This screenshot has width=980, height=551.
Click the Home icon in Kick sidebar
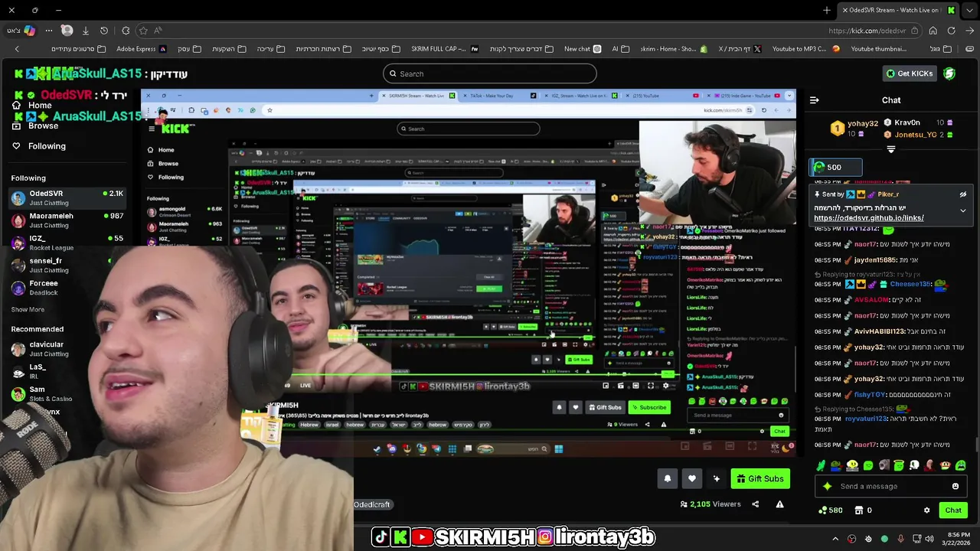pos(16,105)
